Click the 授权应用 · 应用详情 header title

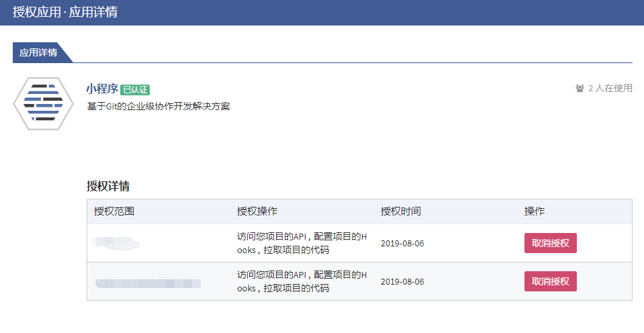pyautogui.click(x=65, y=12)
